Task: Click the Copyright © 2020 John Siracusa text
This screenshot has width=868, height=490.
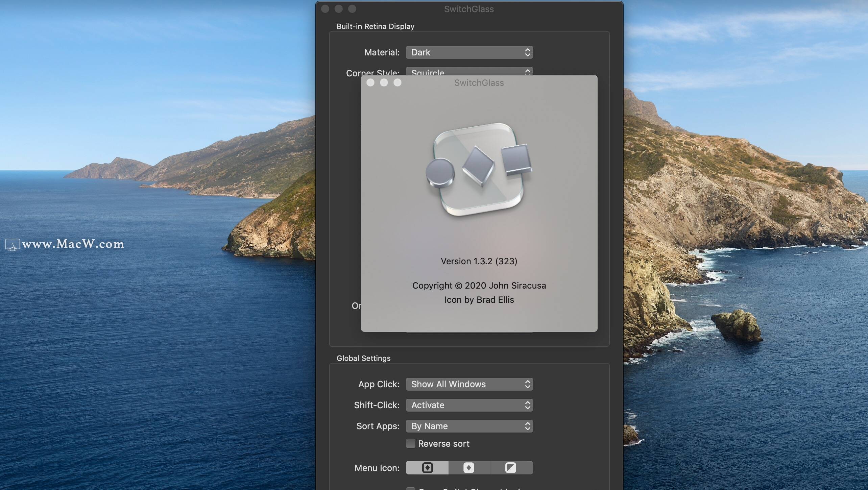Action: pos(479,286)
